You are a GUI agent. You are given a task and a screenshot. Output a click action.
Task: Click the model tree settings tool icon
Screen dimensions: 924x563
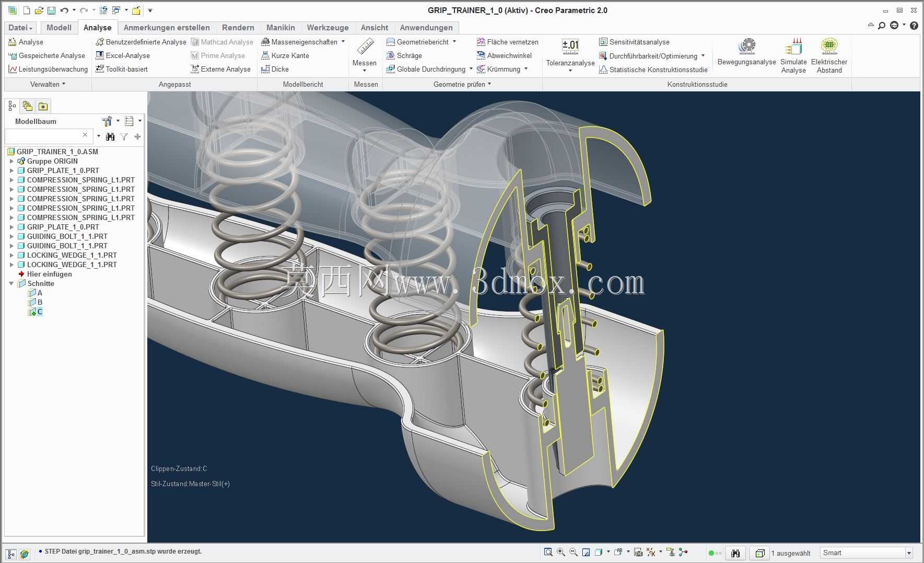tap(107, 121)
